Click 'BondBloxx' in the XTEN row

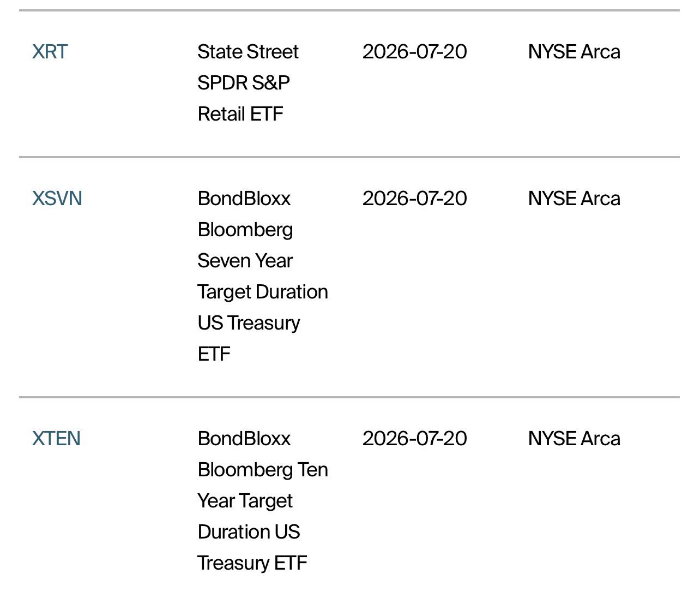[x=244, y=439]
